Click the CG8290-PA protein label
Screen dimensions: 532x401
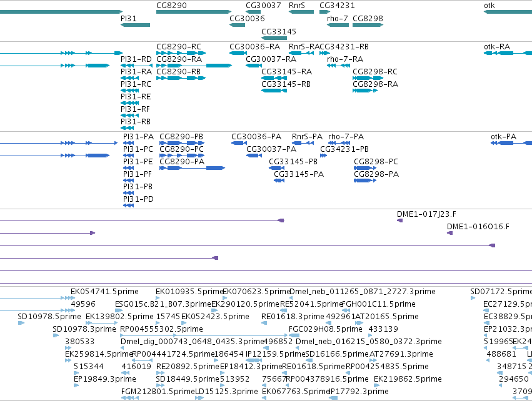point(182,162)
